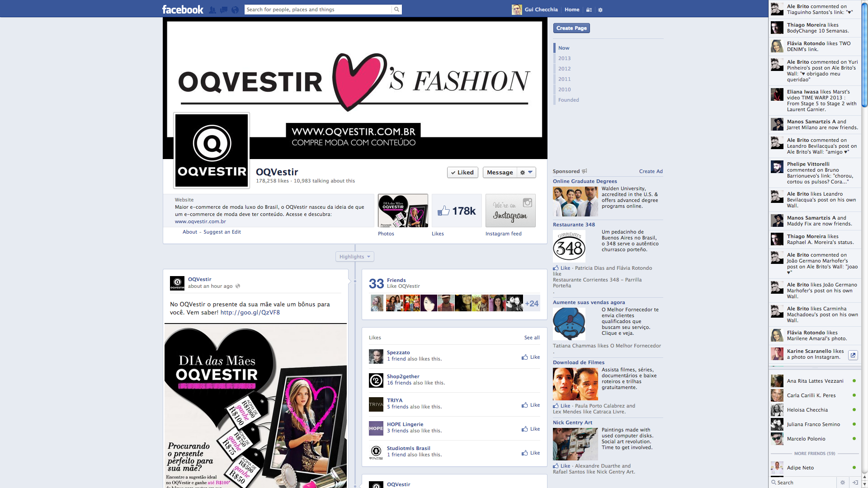
Task: Open Karine Scaranello story popout icon
Action: pos(853,355)
